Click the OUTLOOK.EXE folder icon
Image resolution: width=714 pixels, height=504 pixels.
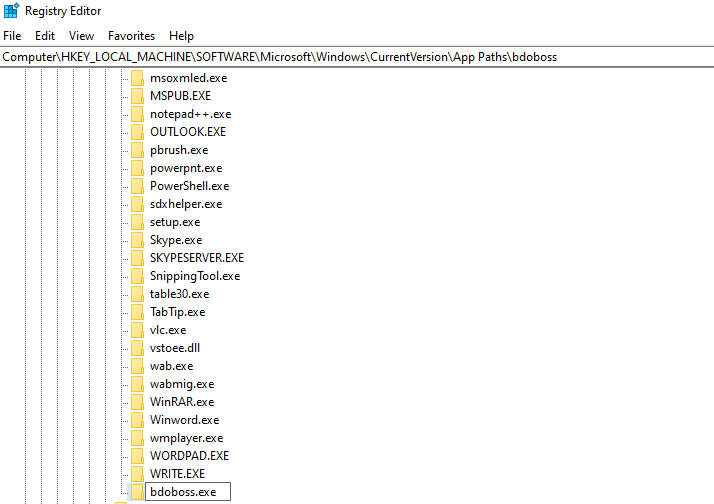137,132
